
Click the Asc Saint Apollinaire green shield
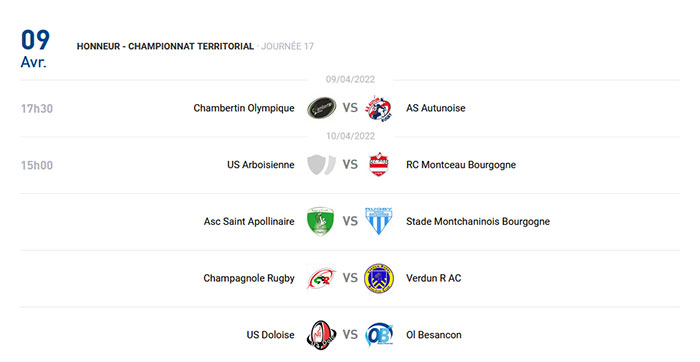click(x=321, y=221)
